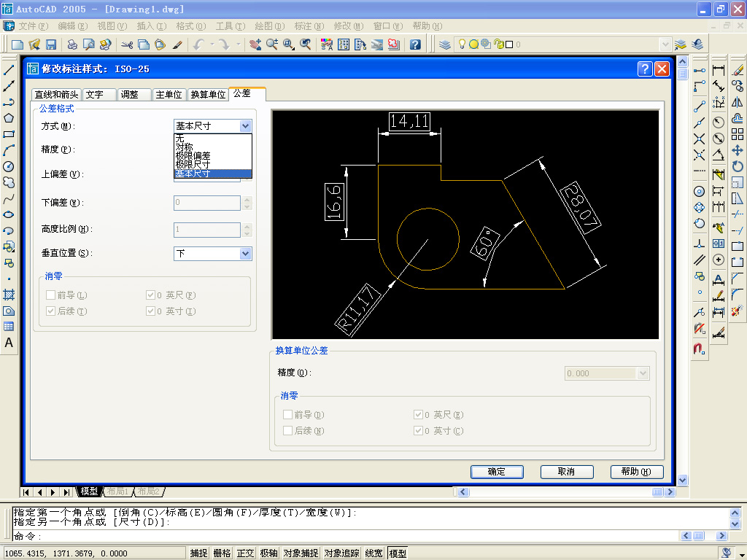
Task: Click the Help question mark toolbar icon
Action: (415, 44)
